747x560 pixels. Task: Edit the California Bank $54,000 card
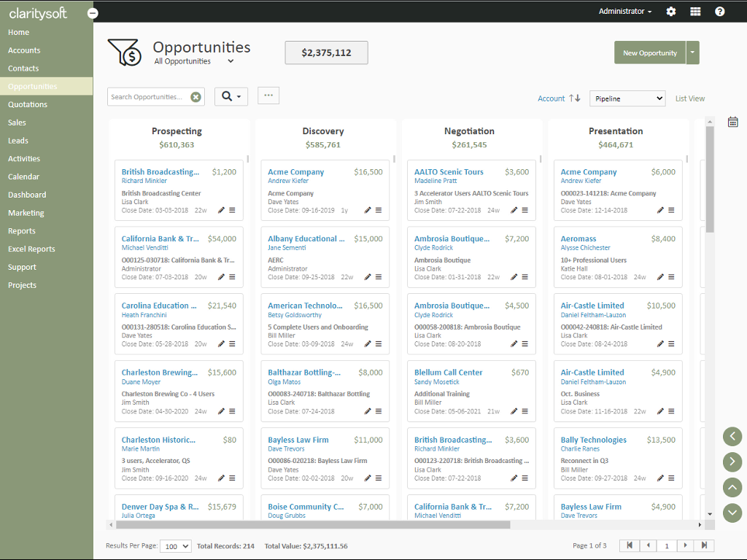click(221, 276)
